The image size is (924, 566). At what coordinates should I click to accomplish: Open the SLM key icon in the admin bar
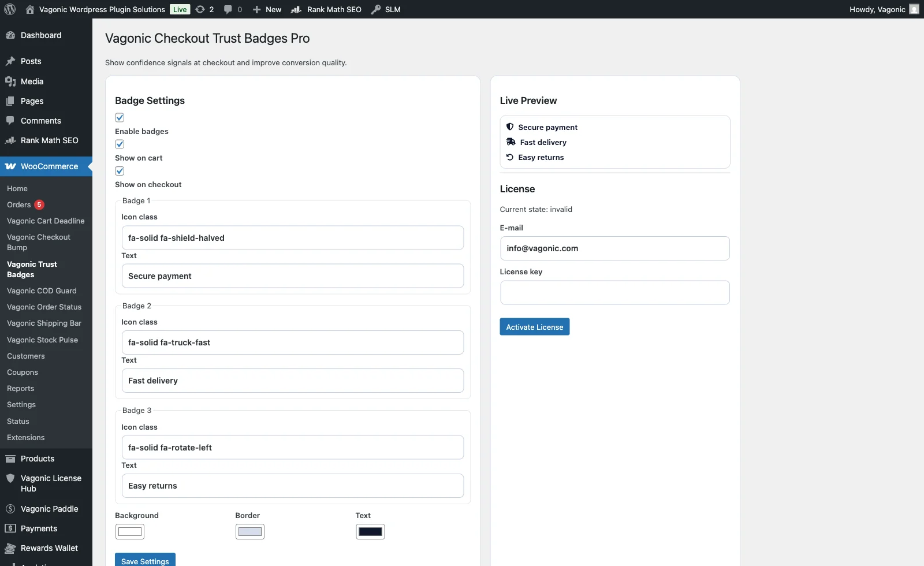[x=376, y=9]
